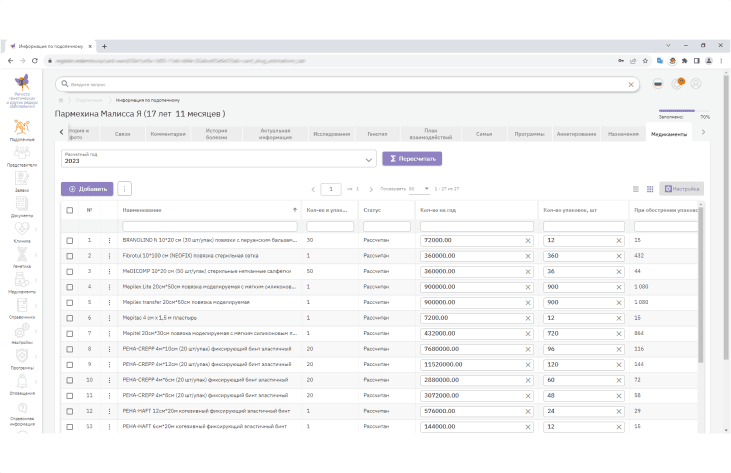Switch to grid view layout icon

(x=650, y=189)
